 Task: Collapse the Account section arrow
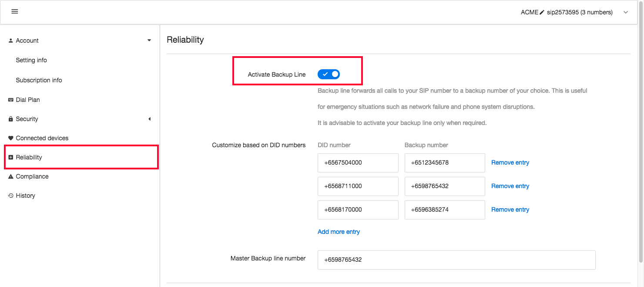(x=149, y=41)
